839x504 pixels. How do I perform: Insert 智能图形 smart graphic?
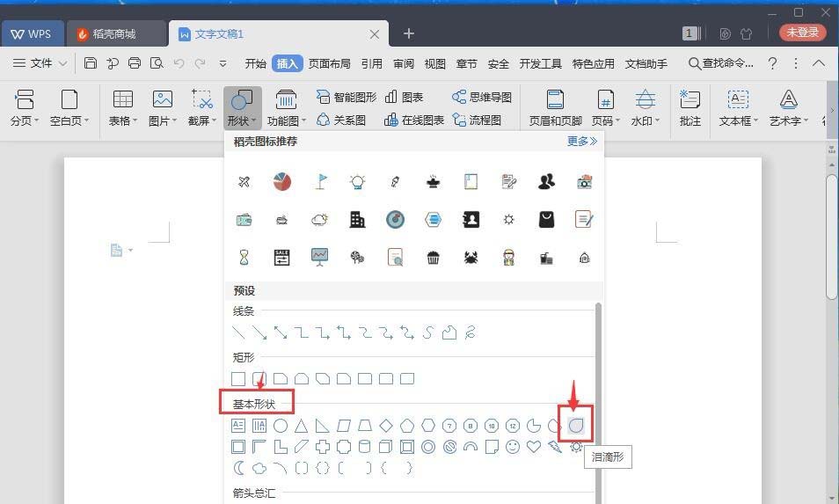(x=347, y=97)
